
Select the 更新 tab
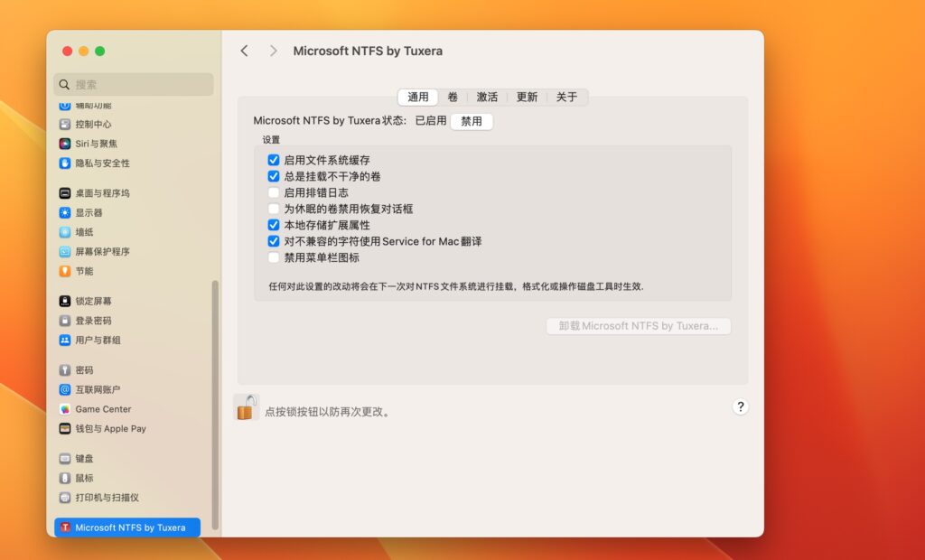[527, 97]
